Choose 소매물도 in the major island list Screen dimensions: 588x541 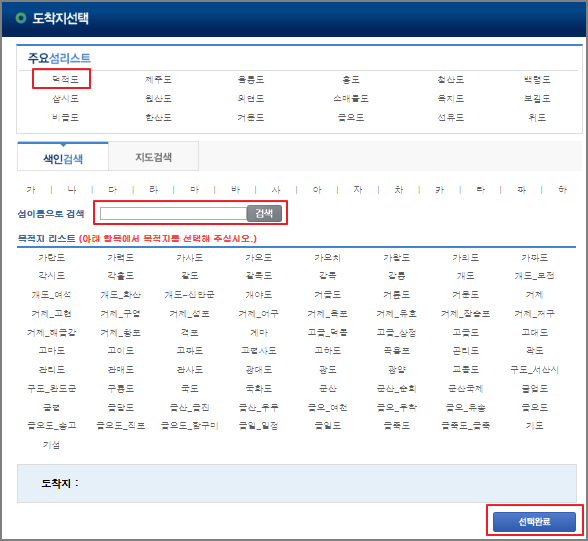click(x=351, y=99)
